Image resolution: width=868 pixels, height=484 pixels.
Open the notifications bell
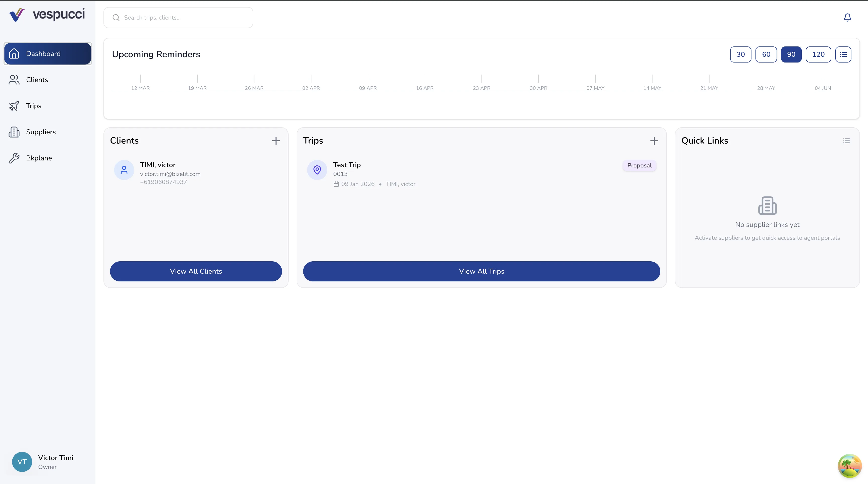[x=847, y=18]
